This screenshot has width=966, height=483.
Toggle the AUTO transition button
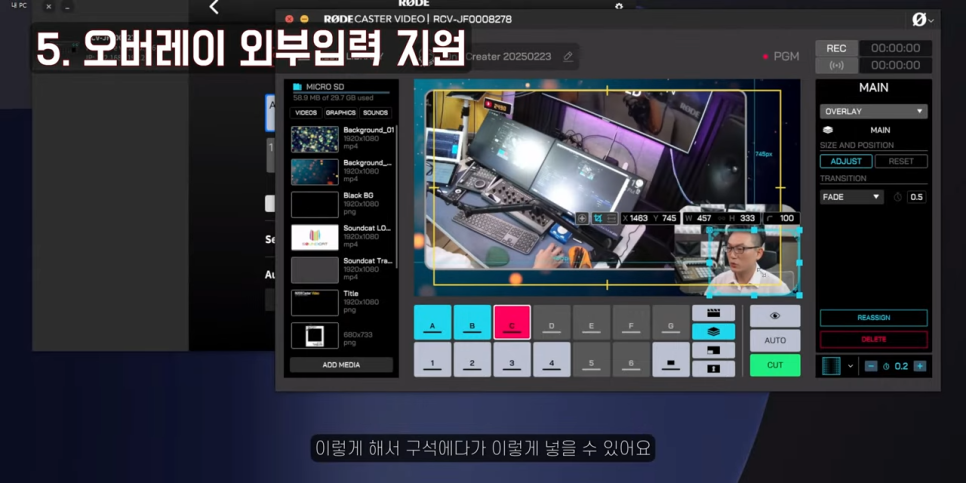[775, 341]
